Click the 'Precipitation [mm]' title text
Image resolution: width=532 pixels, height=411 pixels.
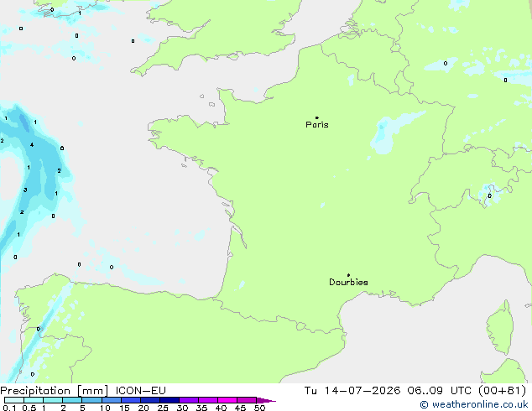point(55,391)
